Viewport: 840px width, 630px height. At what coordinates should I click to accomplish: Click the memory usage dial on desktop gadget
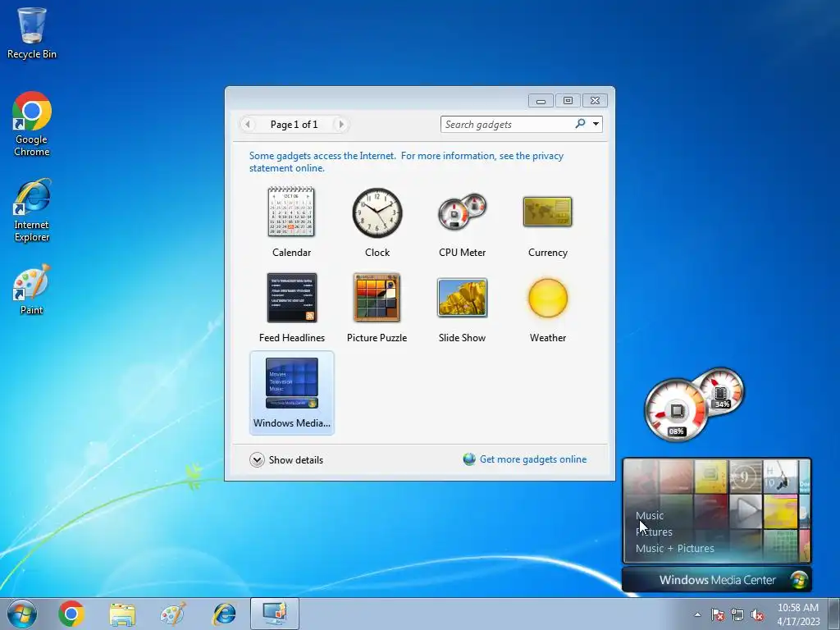coord(722,391)
